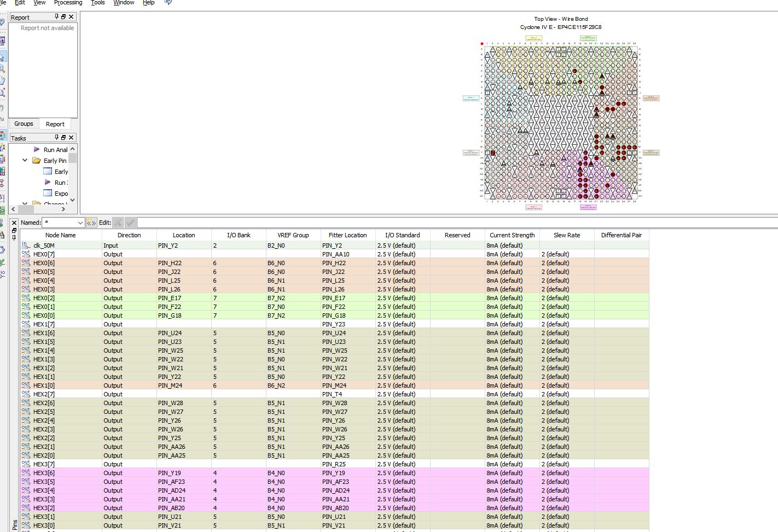Close the Tasks panel
Image resolution: width=778 pixels, height=532 pixels.
point(71,138)
